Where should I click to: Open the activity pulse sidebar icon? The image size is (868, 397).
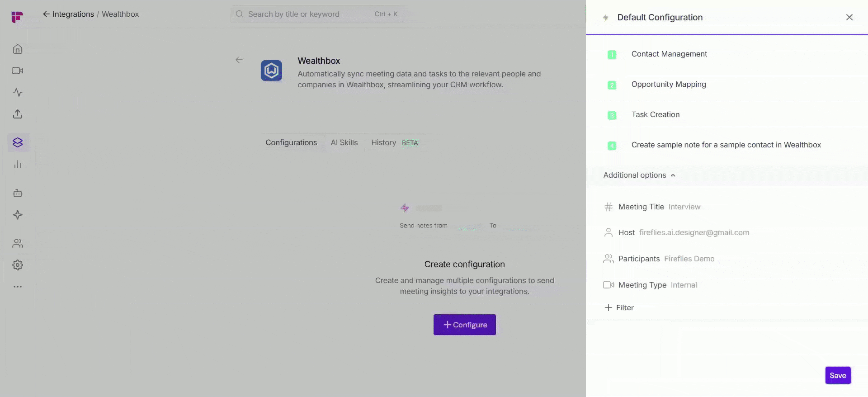coord(18,92)
